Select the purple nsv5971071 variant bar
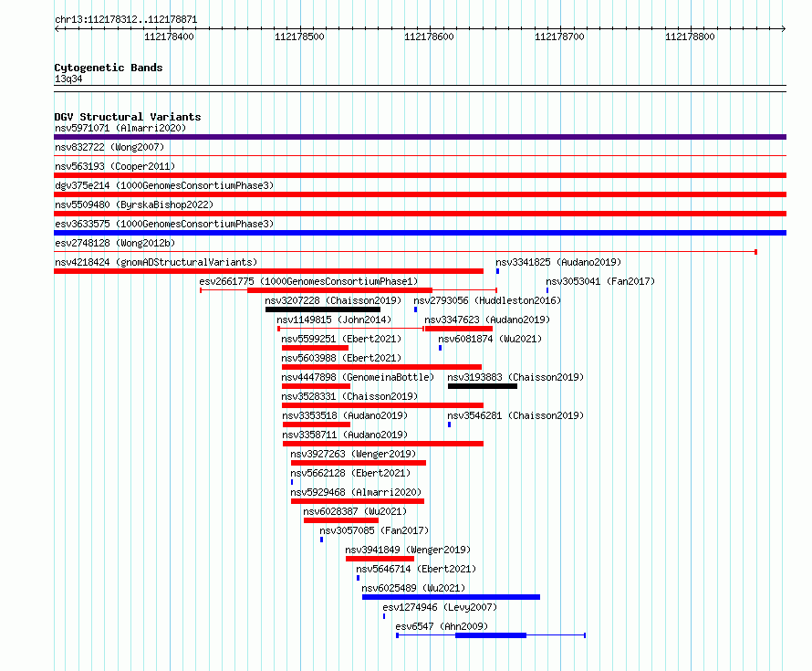812x671 pixels. [x=420, y=137]
